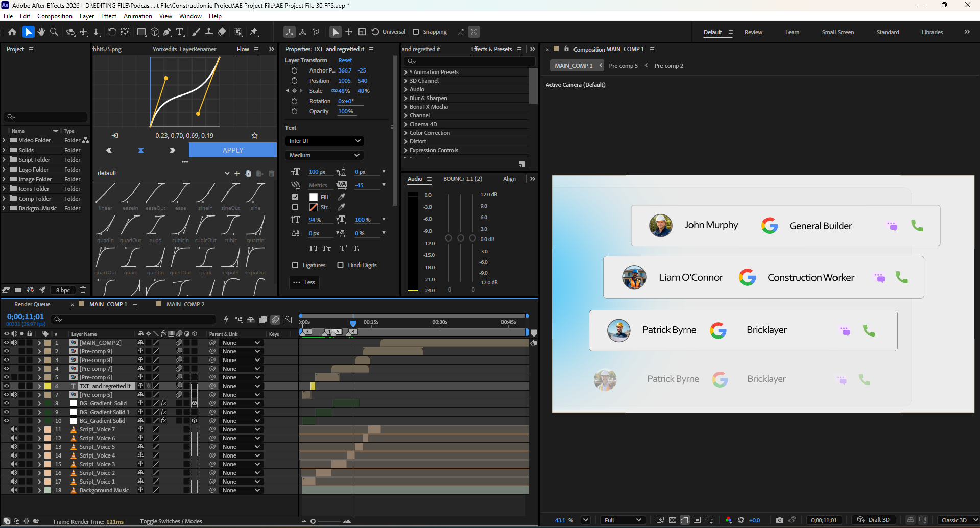Select the Horizontal Type tool
This screenshot has width=980, height=528.
coord(180,32)
